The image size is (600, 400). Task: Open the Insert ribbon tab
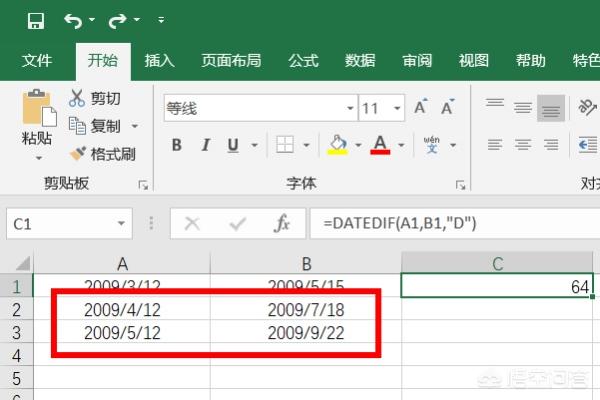[160, 60]
